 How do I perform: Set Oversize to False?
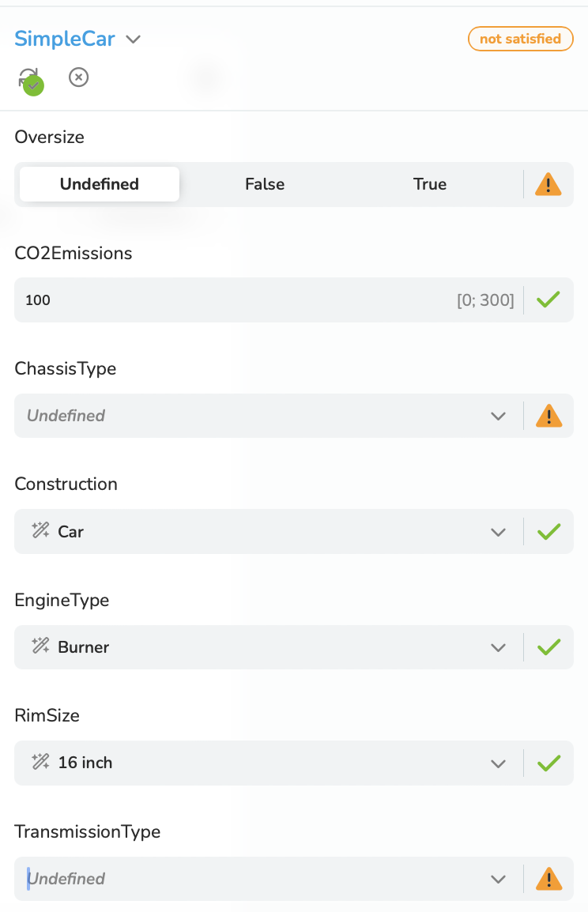pyautogui.click(x=265, y=184)
